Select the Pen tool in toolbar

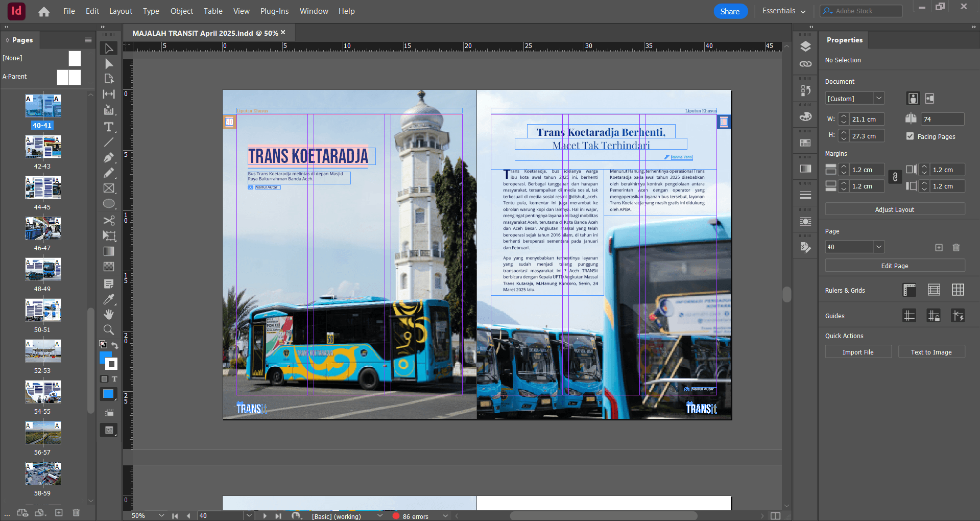(109, 158)
